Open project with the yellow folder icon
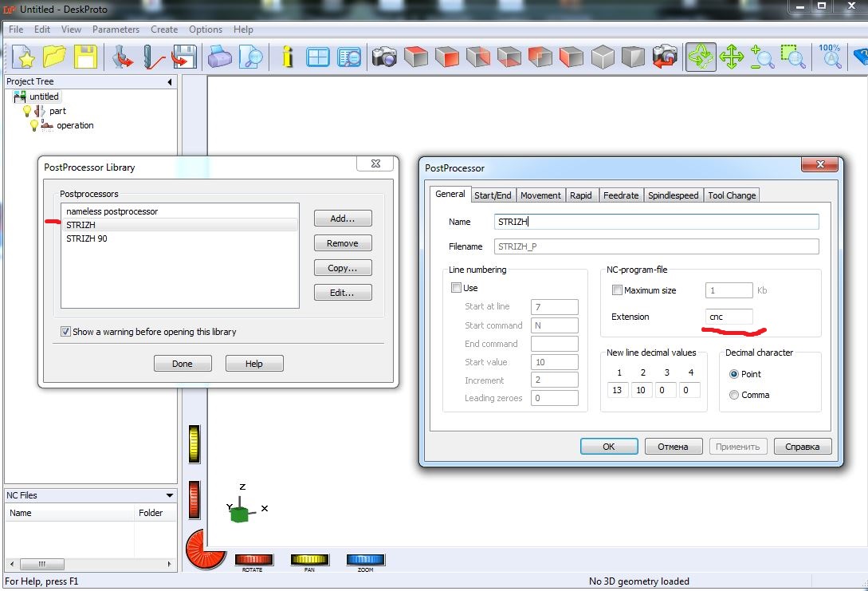 pyautogui.click(x=54, y=57)
